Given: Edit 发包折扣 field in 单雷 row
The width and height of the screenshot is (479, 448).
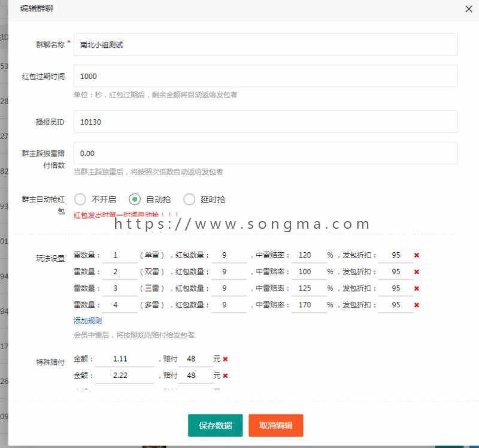Looking at the screenshot, I should pyautogui.click(x=396, y=255).
